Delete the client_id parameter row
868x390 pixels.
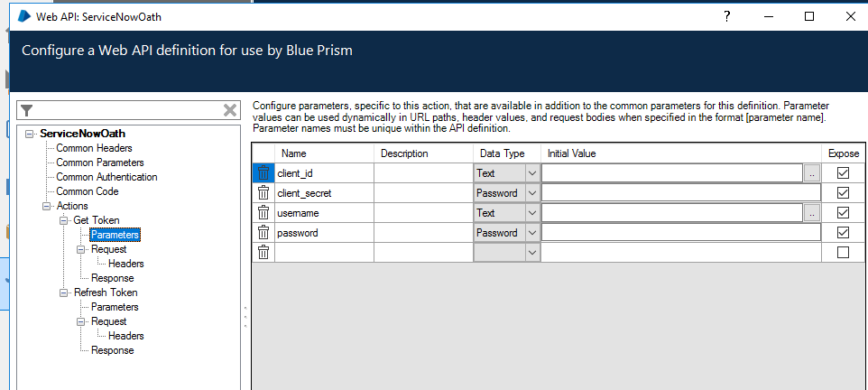pos(263,172)
